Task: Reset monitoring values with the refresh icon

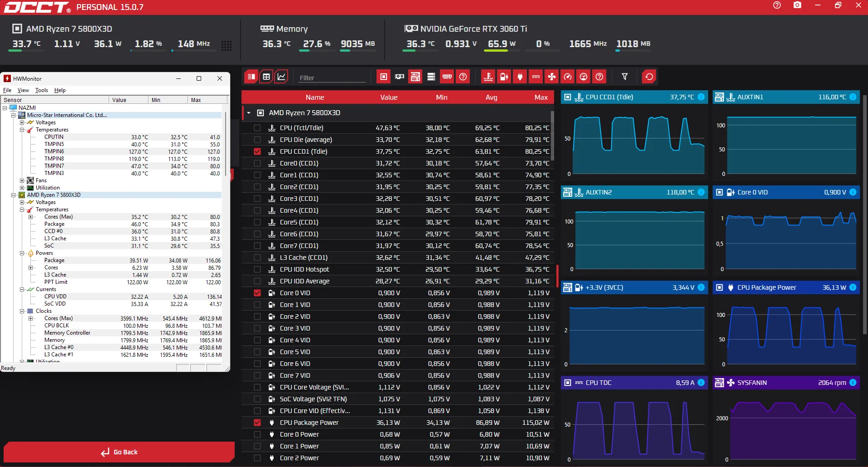Action: click(x=649, y=77)
